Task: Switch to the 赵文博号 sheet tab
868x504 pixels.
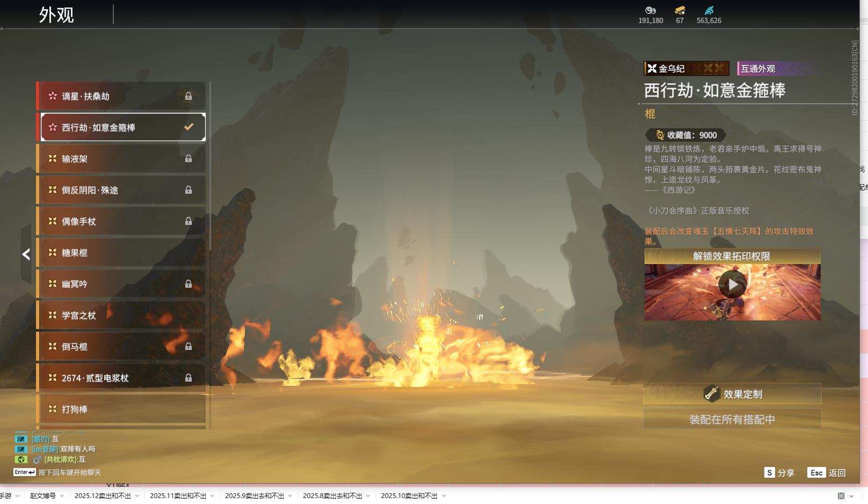Action: (43, 495)
